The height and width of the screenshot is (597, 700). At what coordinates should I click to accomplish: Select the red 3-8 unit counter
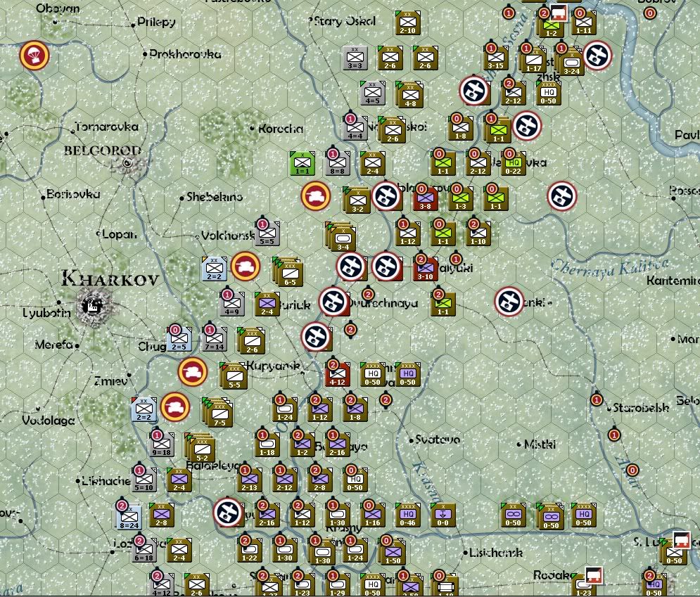(x=424, y=198)
